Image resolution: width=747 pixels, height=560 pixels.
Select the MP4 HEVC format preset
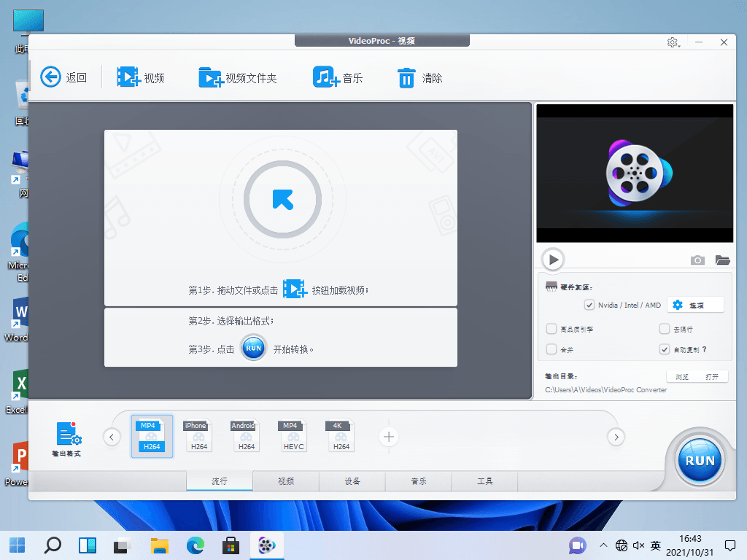coord(293,436)
